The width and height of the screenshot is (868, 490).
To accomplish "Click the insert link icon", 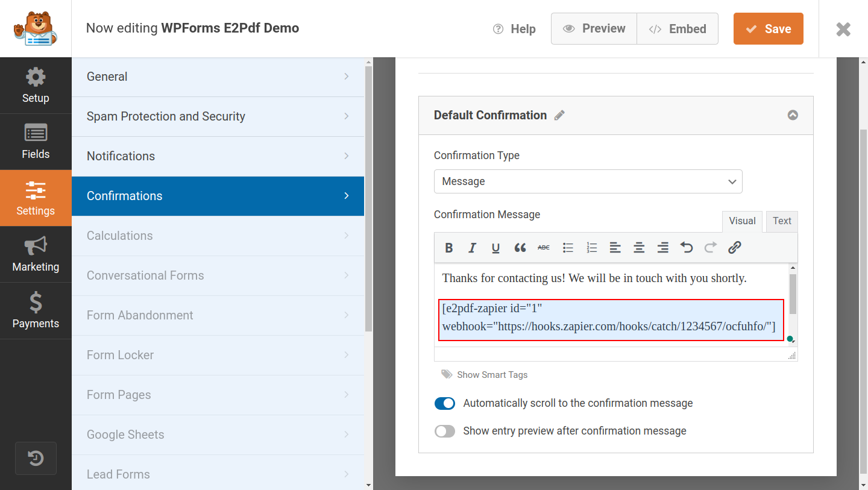I will (734, 248).
